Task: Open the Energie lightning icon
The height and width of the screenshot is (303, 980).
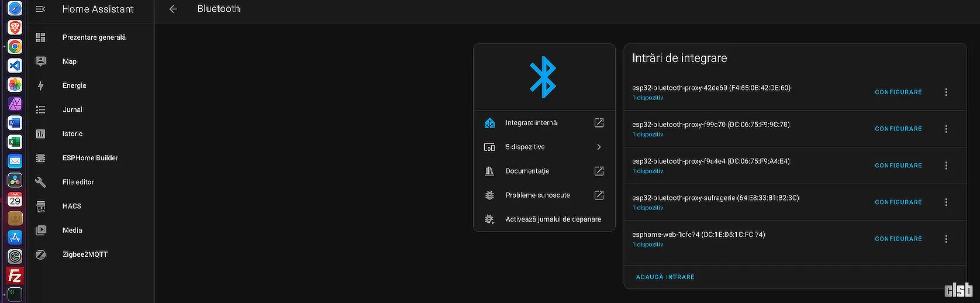Action: [x=40, y=85]
